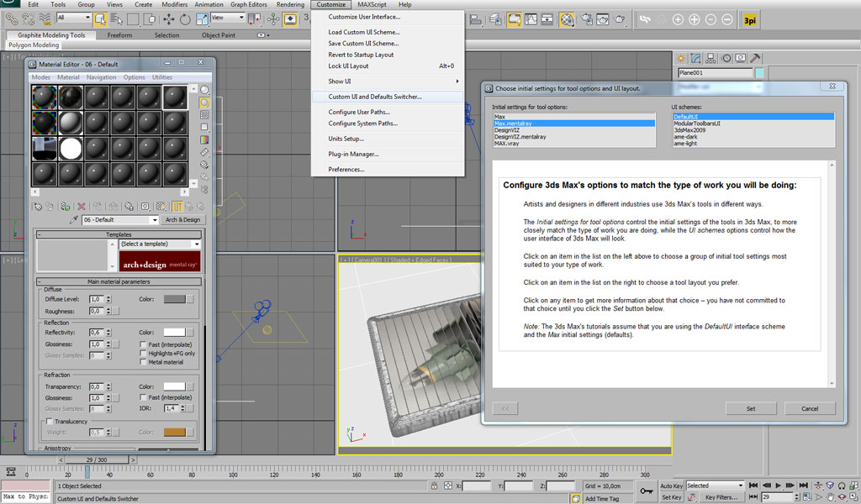Open the 06 - Default material name dropdown

pos(120,219)
